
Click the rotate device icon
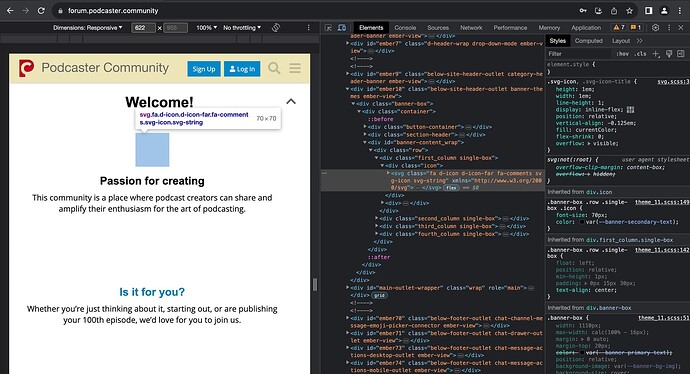(276, 27)
